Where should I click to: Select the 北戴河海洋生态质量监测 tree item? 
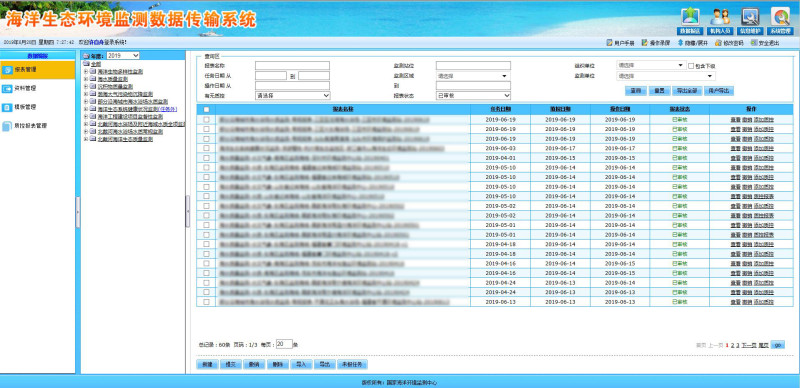[x=125, y=139]
